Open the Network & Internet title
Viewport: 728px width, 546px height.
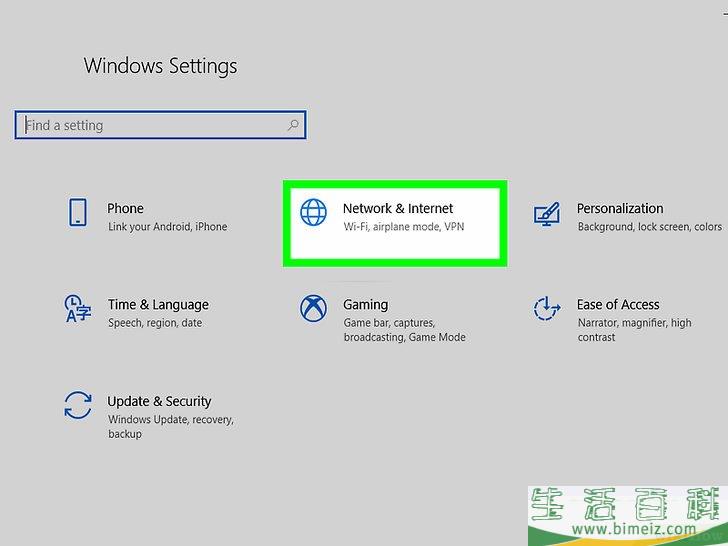(398, 208)
